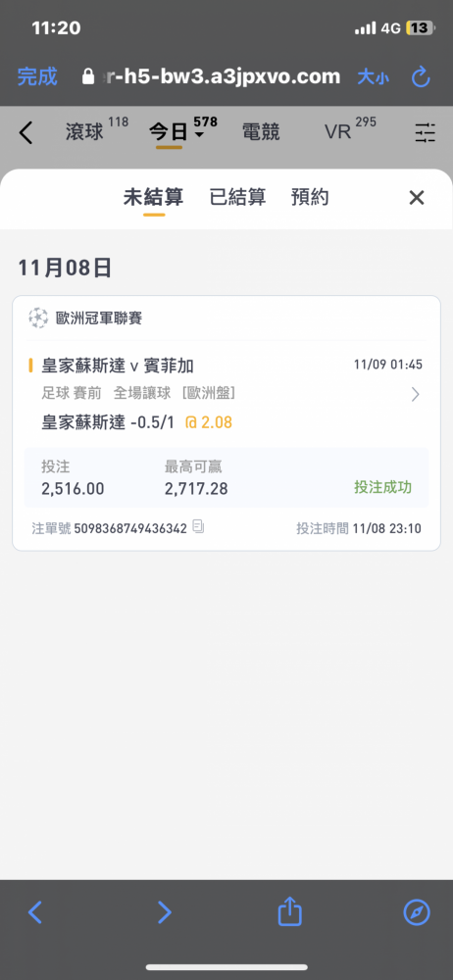
Task: Close the bet records panel
Action: tap(417, 198)
